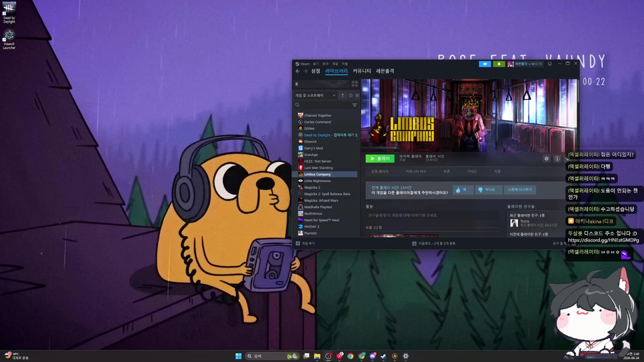Click Add a Game at bottom left
Image resolution: width=644 pixels, height=362 pixels.
point(305,243)
